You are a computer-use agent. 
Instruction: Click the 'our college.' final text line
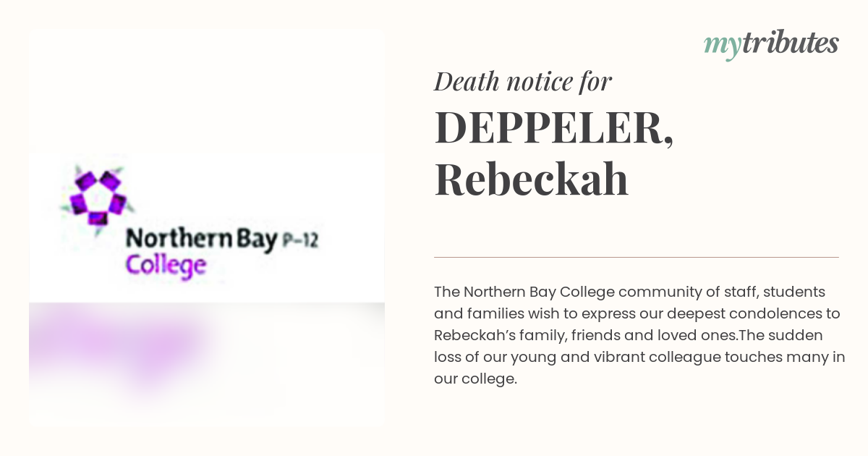point(475,379)
